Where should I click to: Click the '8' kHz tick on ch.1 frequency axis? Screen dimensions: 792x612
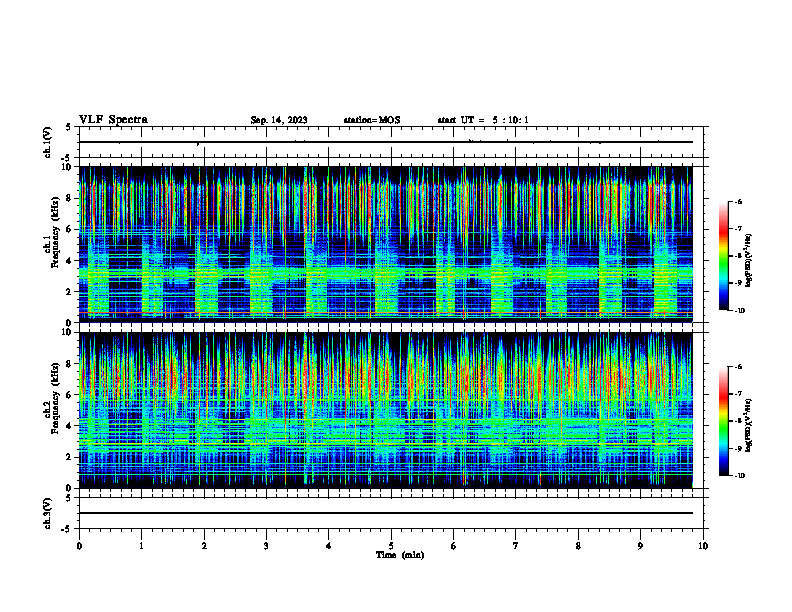[70, 198]
